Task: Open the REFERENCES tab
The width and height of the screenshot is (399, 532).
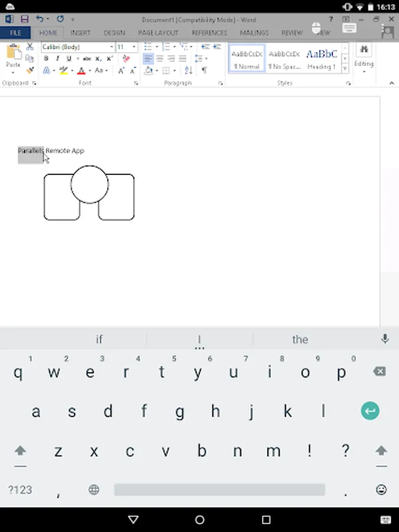Action: coord(209,33)
